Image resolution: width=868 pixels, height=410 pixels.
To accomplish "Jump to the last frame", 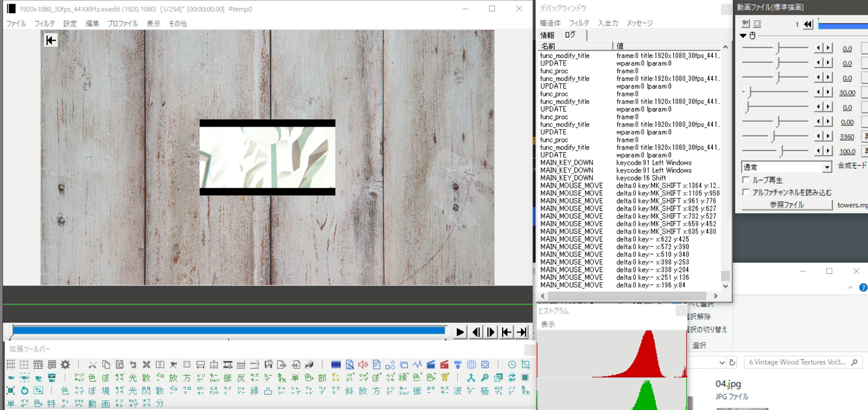I will coord(522,332).
